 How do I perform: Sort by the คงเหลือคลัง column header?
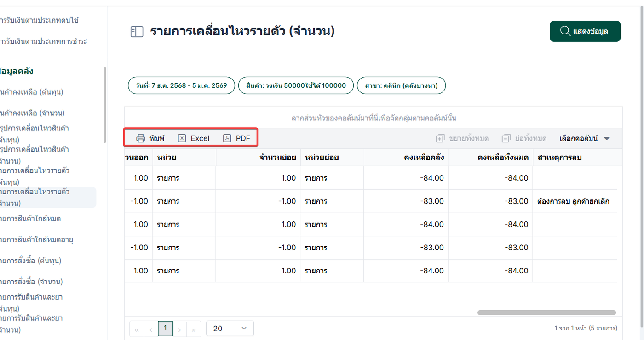click(x=406, y=158)
